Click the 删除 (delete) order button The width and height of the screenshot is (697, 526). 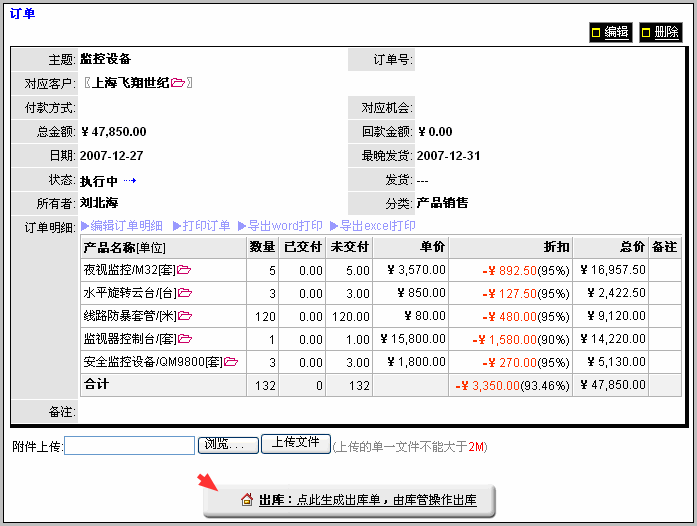[x=660, y=32]
